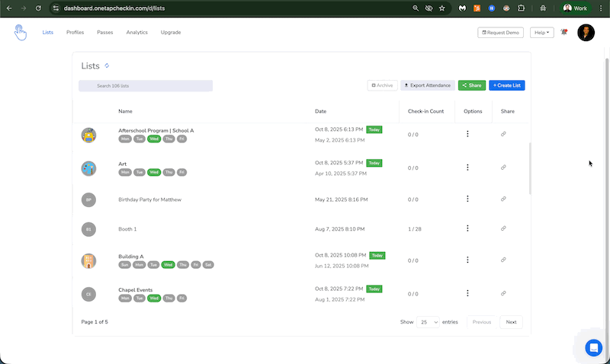Click share link icon for Art list
This screenshot has height=364, width=610.
(503, 168)
